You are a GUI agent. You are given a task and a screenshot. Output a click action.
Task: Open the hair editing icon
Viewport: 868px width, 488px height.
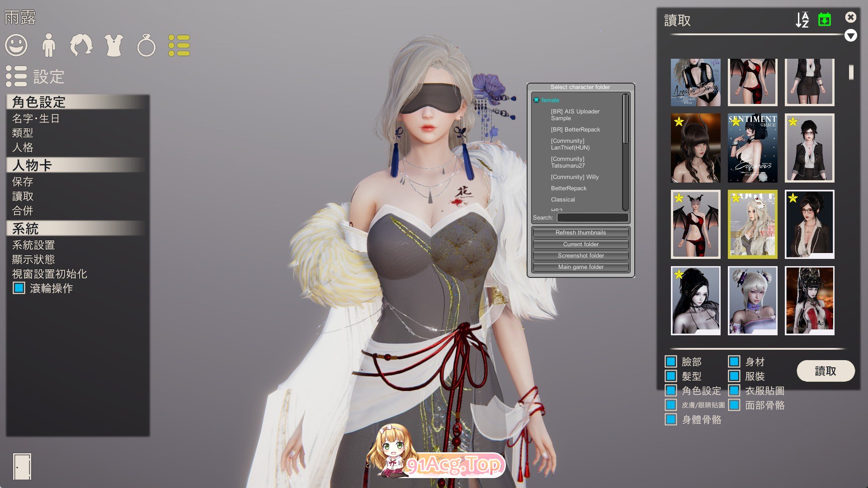point(81,45)
